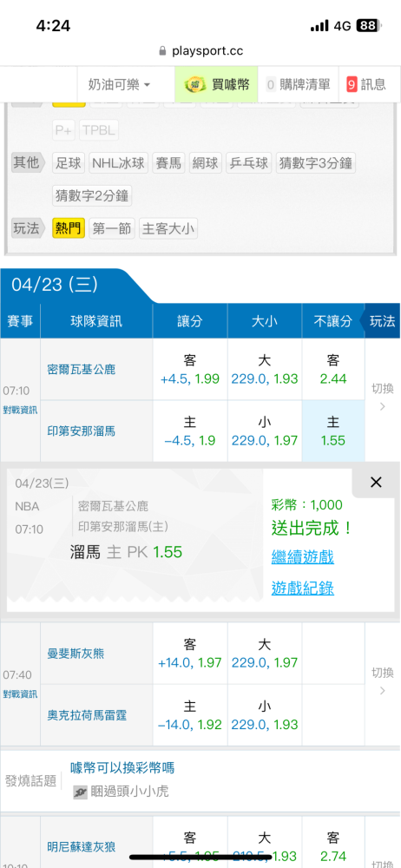
Task: Tap the 玩法 column header
Action: pos(382,321)
